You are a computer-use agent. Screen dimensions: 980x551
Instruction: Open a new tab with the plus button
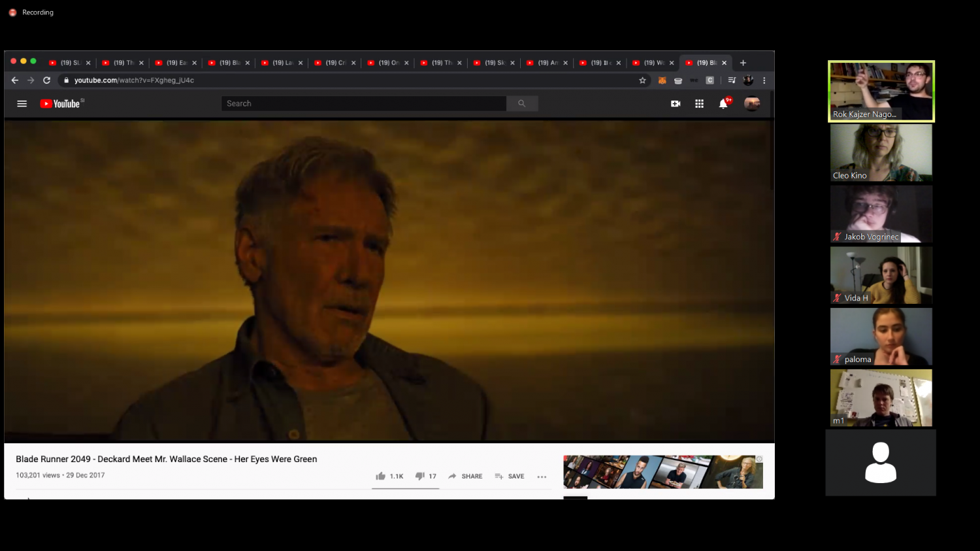(743, 63)
